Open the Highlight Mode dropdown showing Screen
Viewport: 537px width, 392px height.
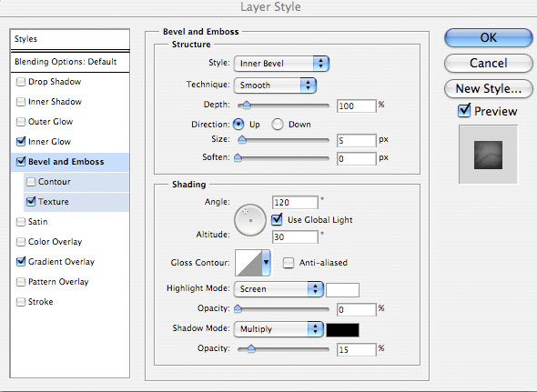(x=279, y=289)
